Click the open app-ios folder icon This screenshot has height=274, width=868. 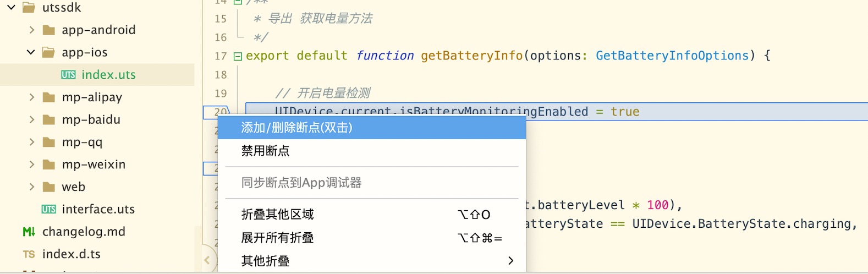[49, 53]
